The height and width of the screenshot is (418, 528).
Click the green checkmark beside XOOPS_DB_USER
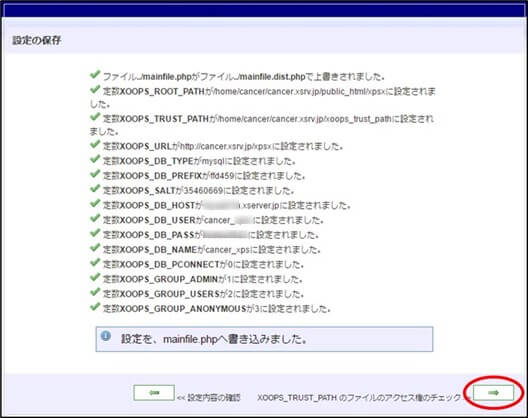95,218
